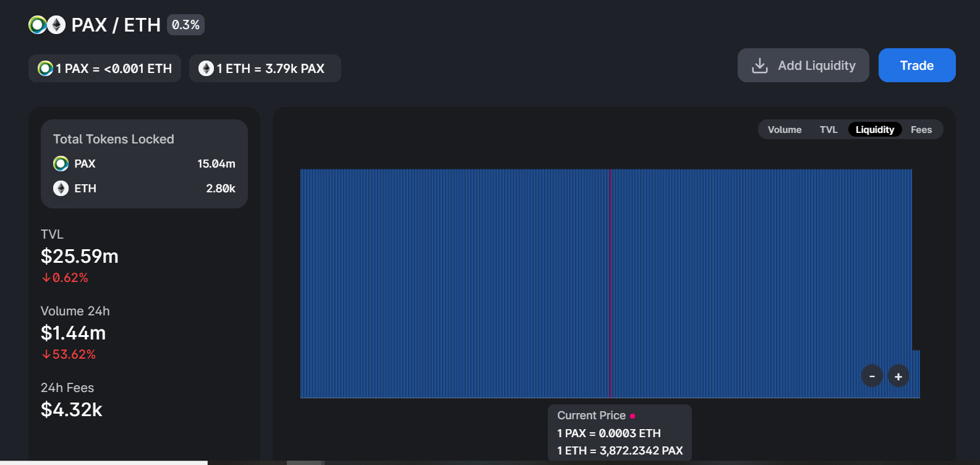The width and height of the screenshot is (980, 465).
Task: Select the Liquidity chart tab
Action: point(875,130)
